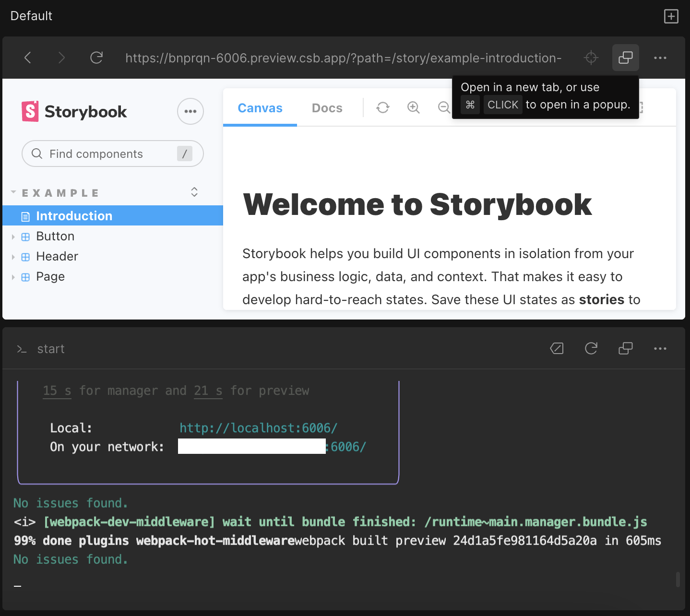This screenshot has height=616, width=690.
Task: Open start terminal in new window
Action: click(626, 348)
